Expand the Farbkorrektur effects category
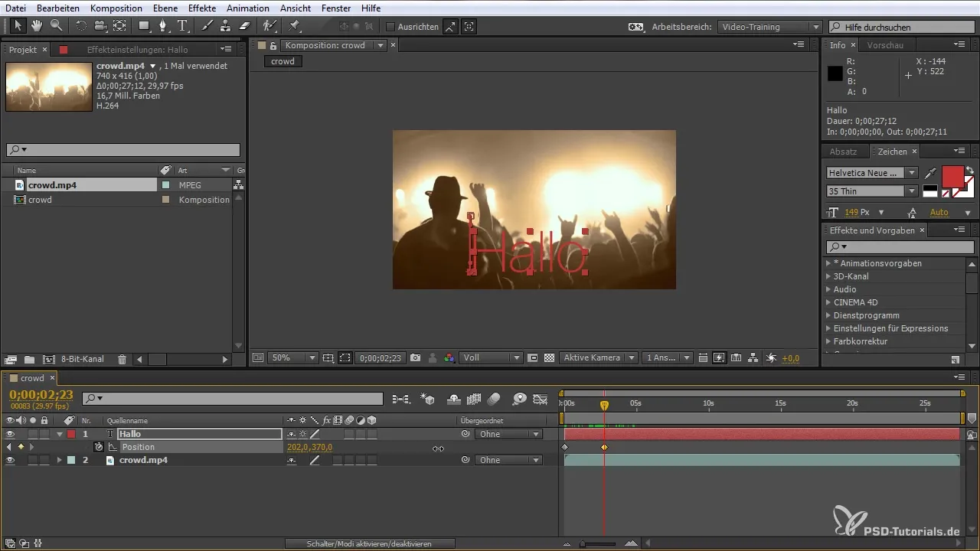 [828, 341]
